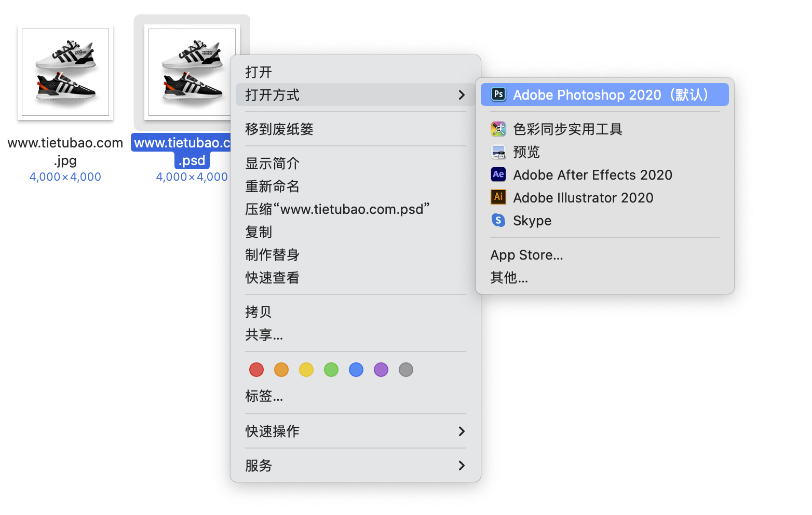Click the Preview app icon

(x=498, y=152)
